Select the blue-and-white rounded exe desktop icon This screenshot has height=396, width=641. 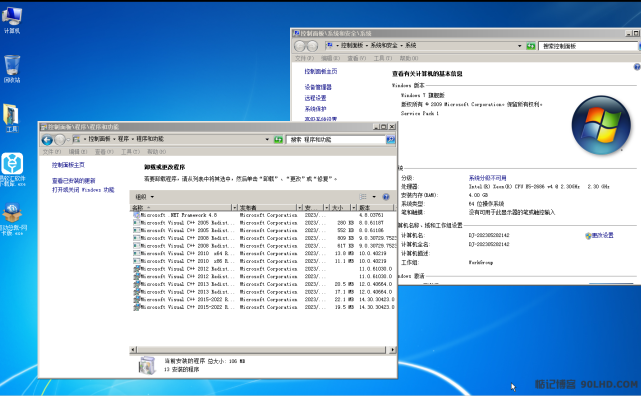[x=12, y=168]
